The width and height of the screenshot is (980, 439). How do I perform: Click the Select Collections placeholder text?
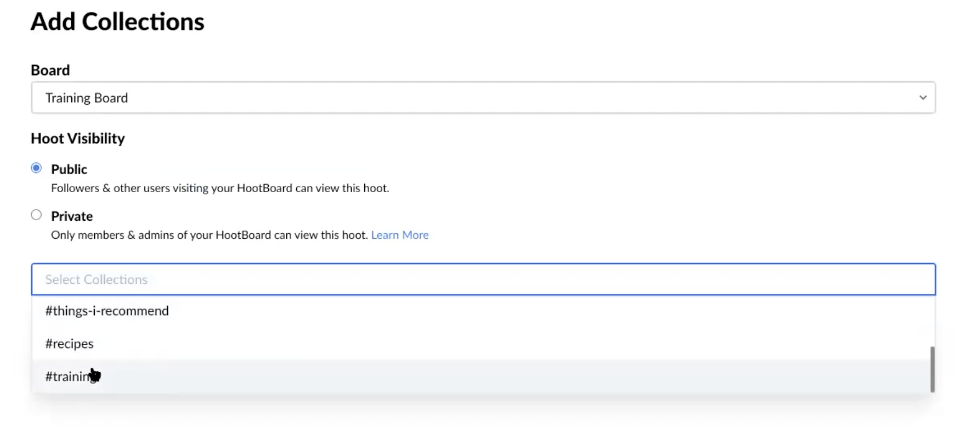96,280
